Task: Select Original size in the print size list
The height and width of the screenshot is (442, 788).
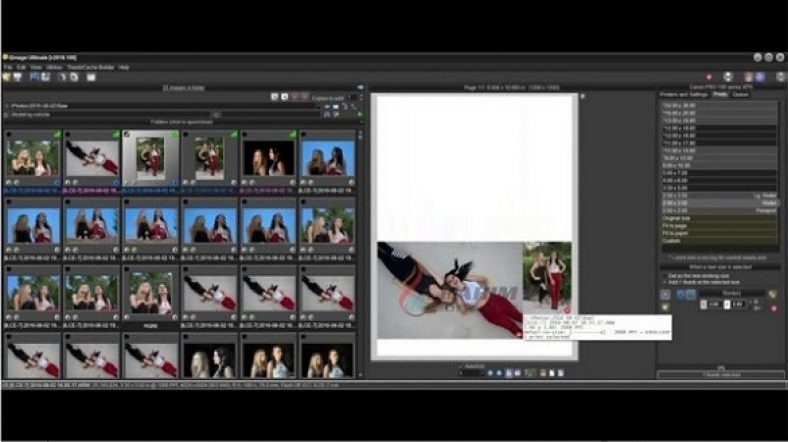Action: [719, 218]
